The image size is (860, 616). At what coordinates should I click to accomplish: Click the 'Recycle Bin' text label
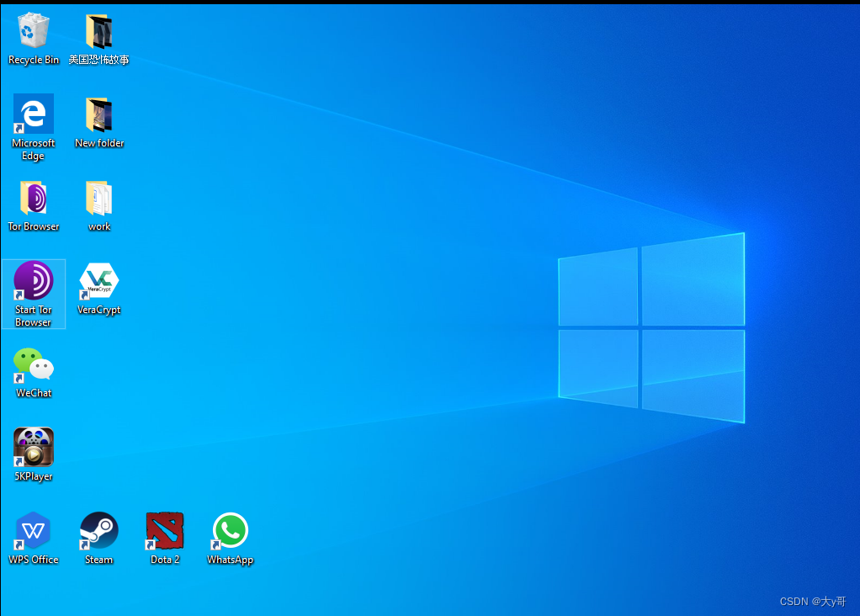pos(34,60)
